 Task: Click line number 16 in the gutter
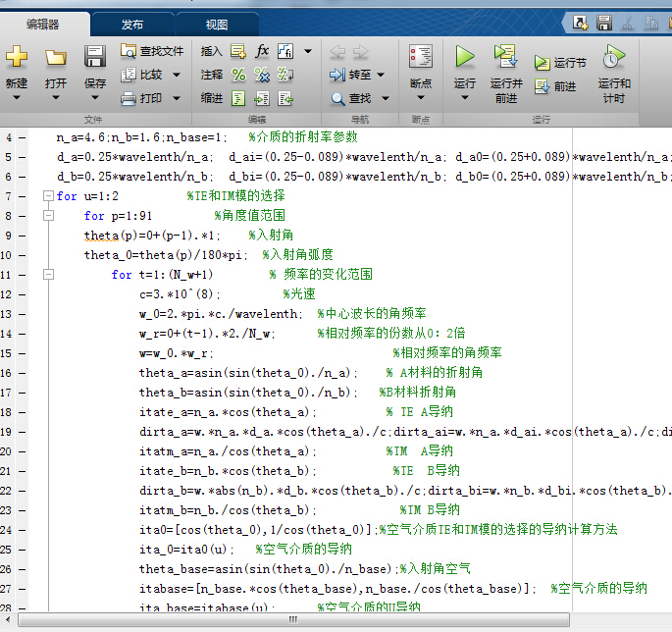point(6,373)
